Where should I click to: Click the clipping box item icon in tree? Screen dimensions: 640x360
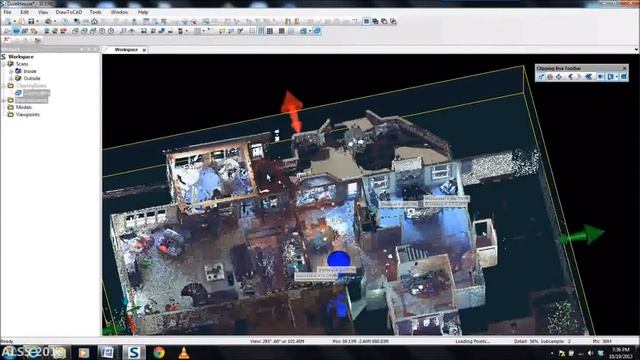pos(18,93)
